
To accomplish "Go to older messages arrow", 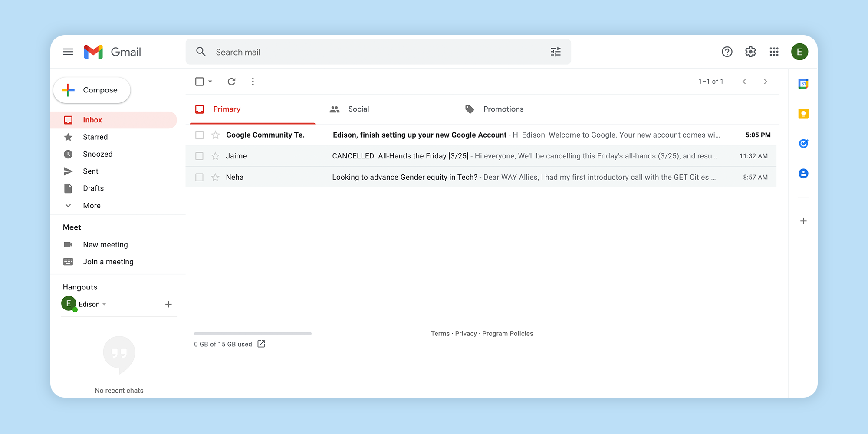I will point(766,82).
